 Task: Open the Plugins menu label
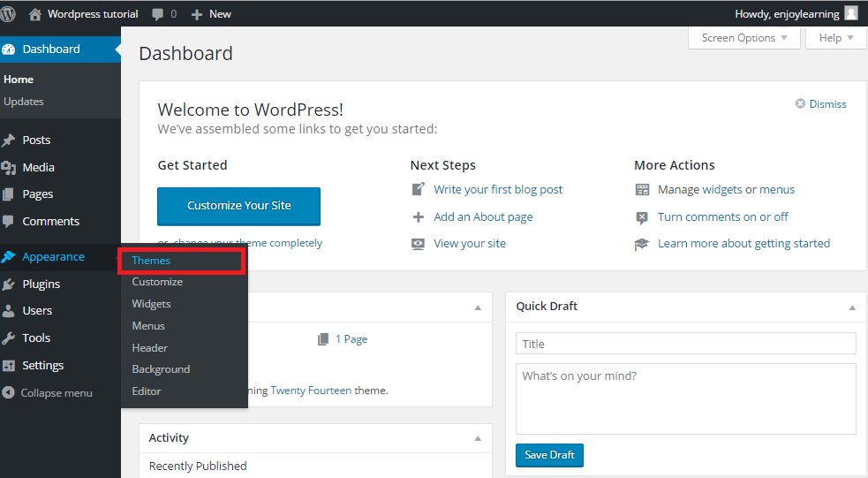(x=41, y=285)
